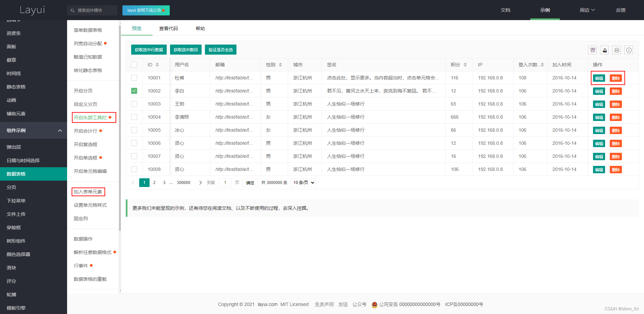Click the Layui logo

(32, 10)
